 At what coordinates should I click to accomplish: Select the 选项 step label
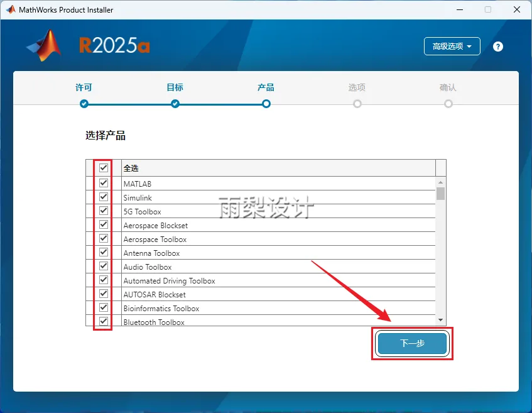pos(357,87)
